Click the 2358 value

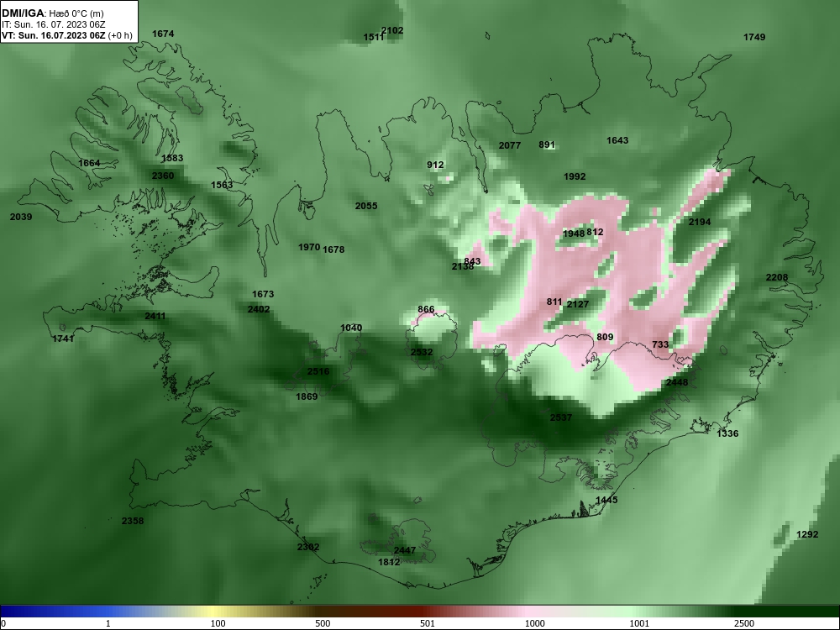(133, 521)
